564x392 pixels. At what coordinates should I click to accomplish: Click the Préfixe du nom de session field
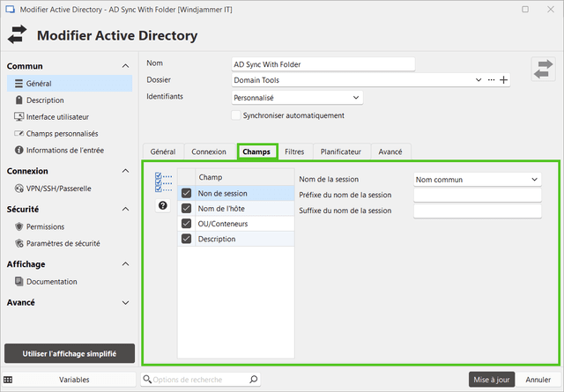[477, 195]
